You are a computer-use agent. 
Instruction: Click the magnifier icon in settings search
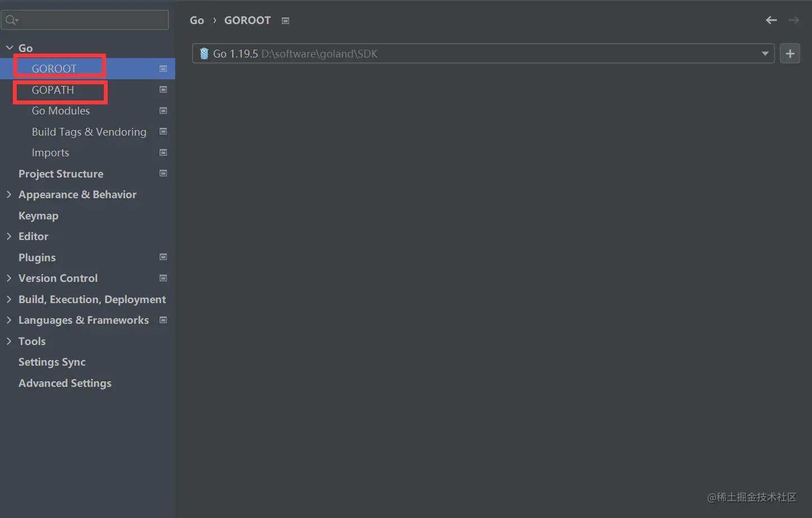11,20
